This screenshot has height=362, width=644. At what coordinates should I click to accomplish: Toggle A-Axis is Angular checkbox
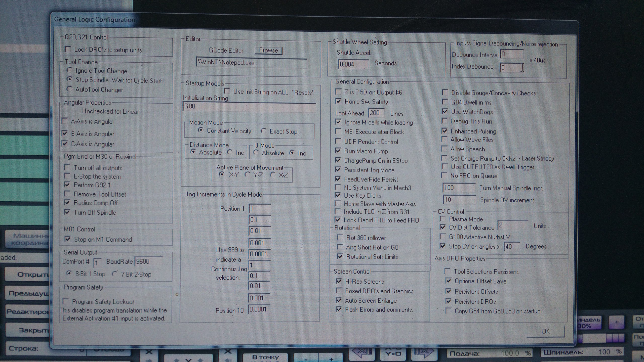[65, 121]
